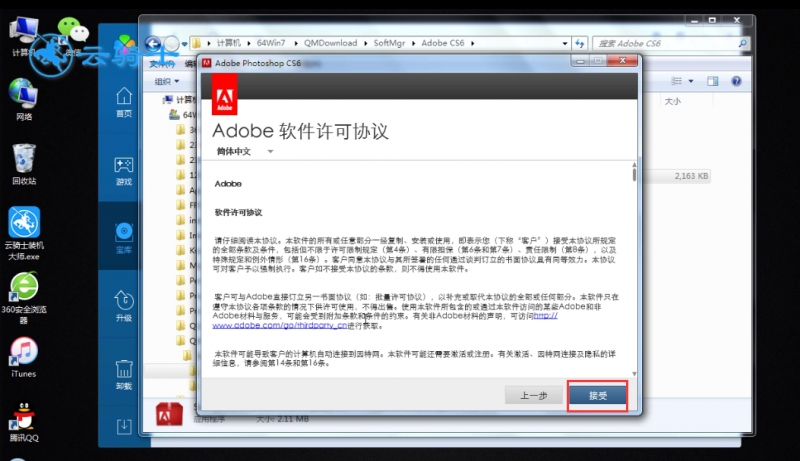Click the 2,163 KB file size cell
Viewport: 800px width, 461px height.
(x=691, y=176)
